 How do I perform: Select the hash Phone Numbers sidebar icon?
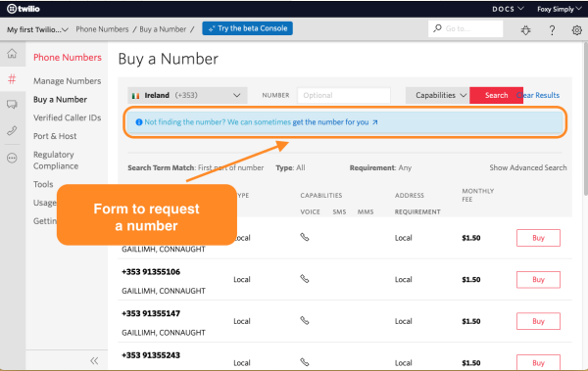(12, 79)
